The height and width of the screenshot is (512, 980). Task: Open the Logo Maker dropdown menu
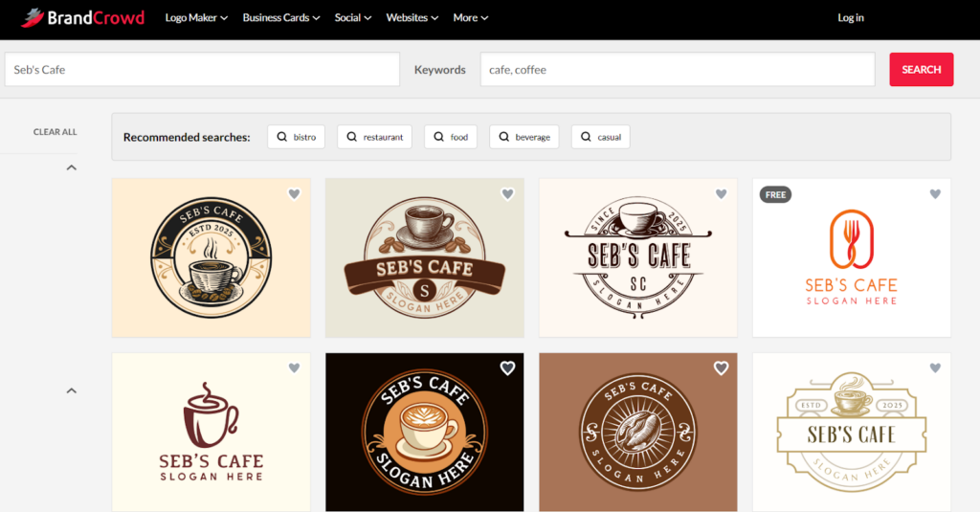coord(196,17)
